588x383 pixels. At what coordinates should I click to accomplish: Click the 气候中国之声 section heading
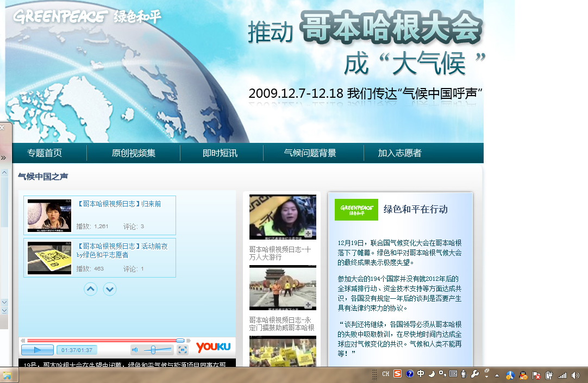(43, 176)
